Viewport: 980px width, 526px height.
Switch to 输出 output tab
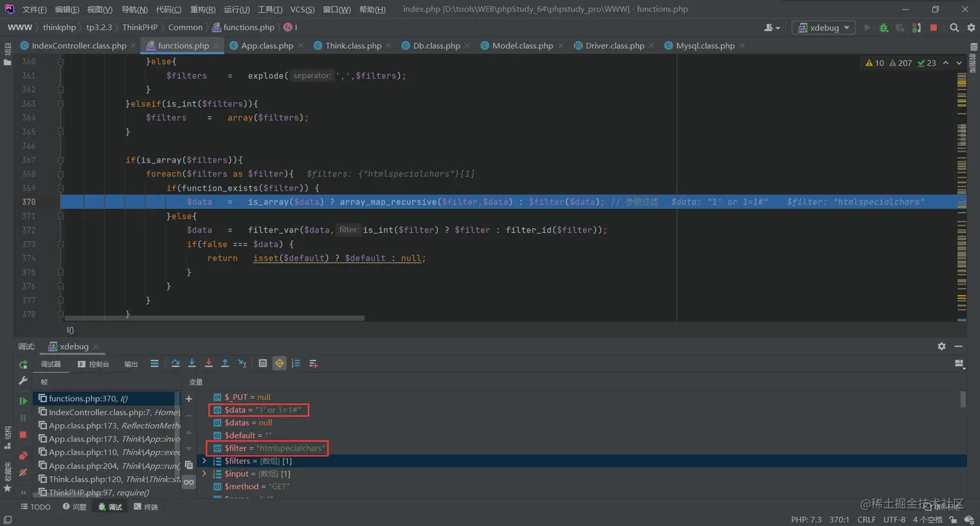coord(131,365)
